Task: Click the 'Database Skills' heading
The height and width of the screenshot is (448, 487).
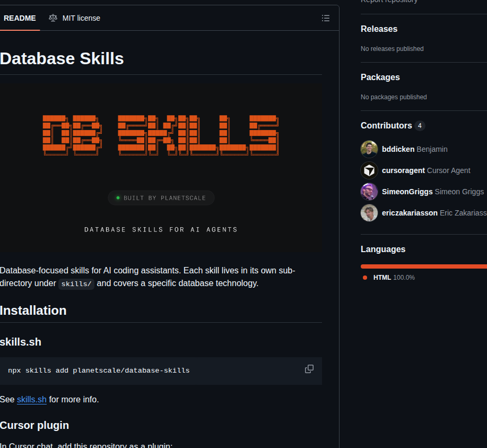Action: 62,59
